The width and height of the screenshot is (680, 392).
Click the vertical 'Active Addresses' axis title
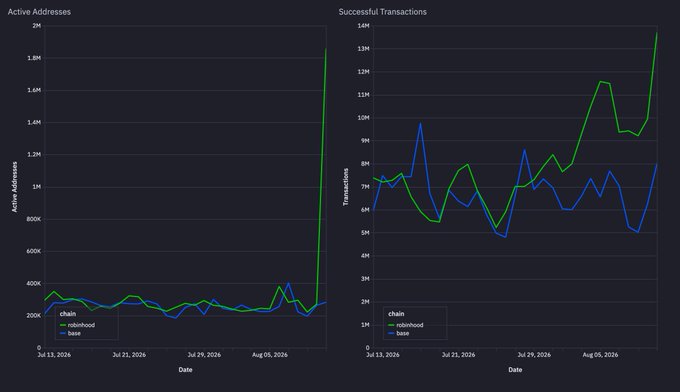pos(14,186)
